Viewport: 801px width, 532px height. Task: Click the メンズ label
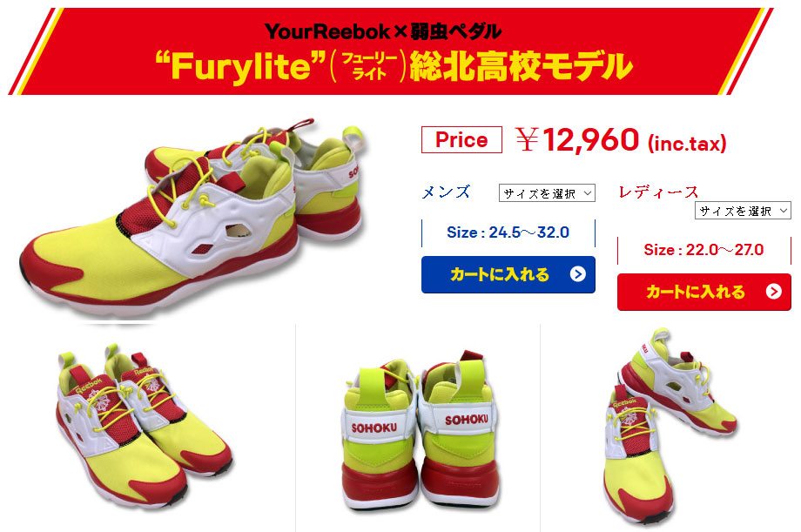tap(446, 192)
